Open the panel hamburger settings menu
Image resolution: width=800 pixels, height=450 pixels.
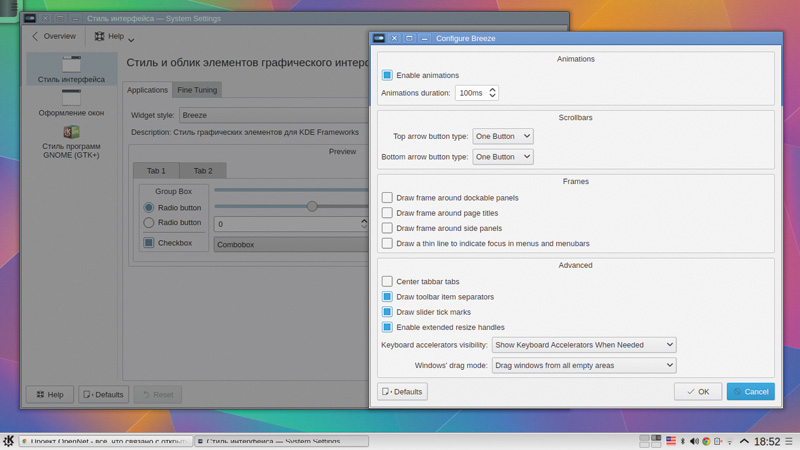tap(789, 441)
